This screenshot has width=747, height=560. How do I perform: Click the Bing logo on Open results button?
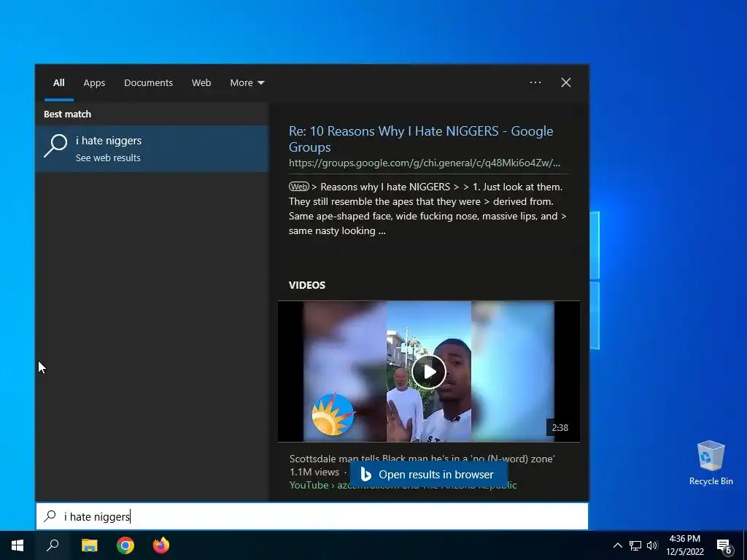[365, 474]
